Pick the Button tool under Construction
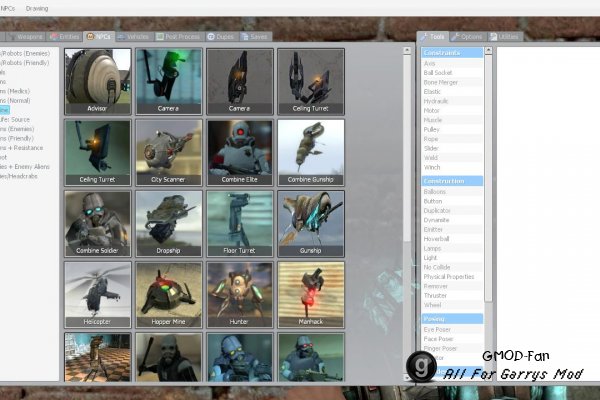The height and width of the screenshot is (400, 600). pos(452,201)
